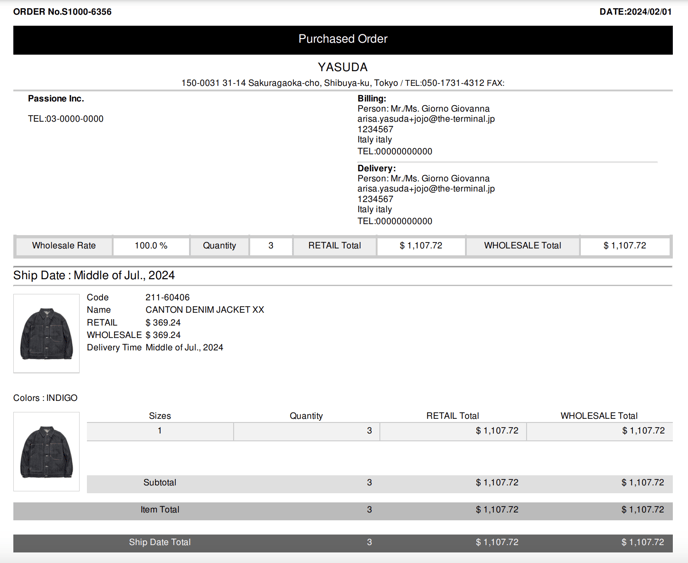Click the Ship Date Total row label
This screenshot has width=688, height=563.
click(160, 542)
